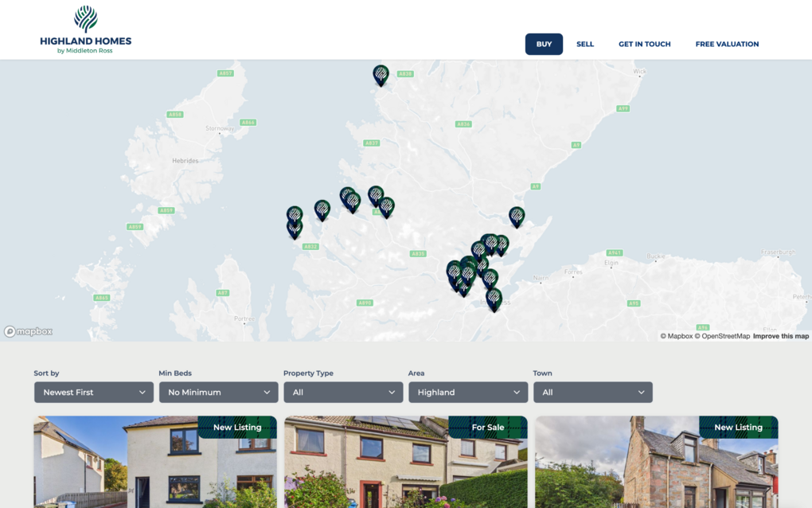Open the Property Type dropdown
The height and width of the screenshot is (508, 812).
(343, 393)
